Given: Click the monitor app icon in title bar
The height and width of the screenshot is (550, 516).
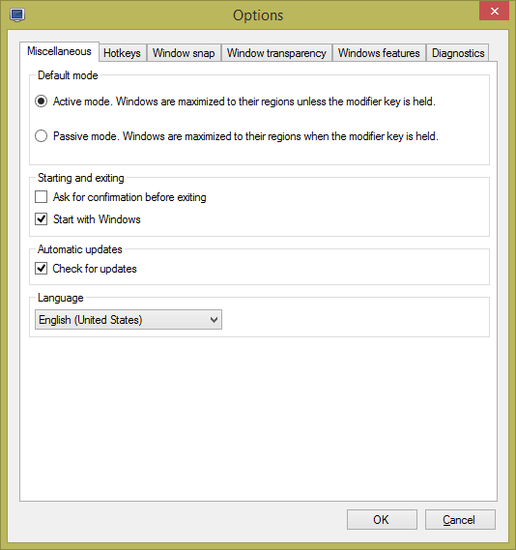Looking at the screenshot, I should pyautogui.click(x=17, y=15).
